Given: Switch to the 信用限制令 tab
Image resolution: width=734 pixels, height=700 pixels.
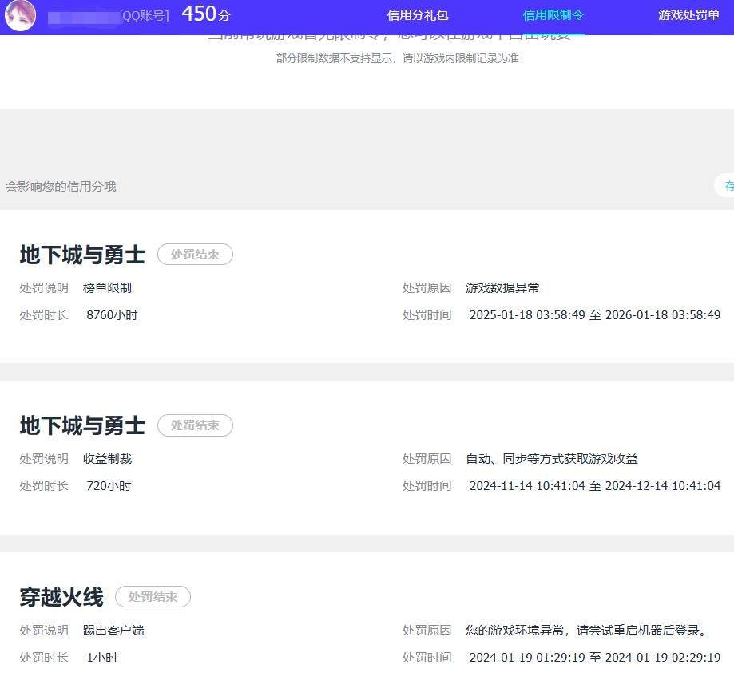Looking at the screenshot, I should [553, 15].
